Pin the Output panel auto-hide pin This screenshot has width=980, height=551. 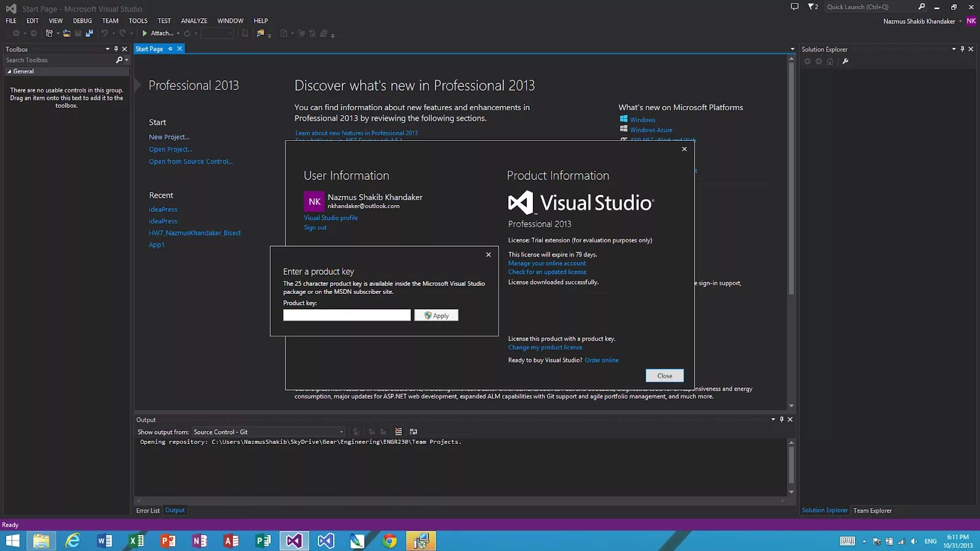click(x=782, y=419)
